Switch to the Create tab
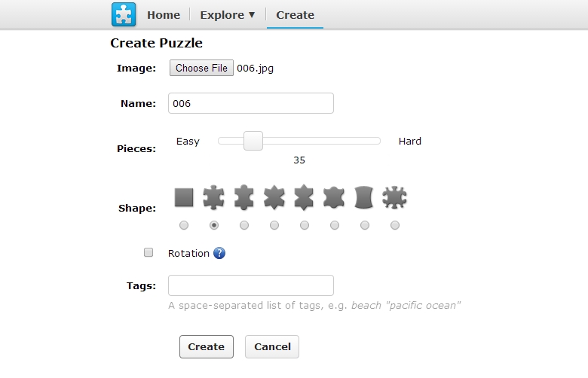 [x=296, y=15]
